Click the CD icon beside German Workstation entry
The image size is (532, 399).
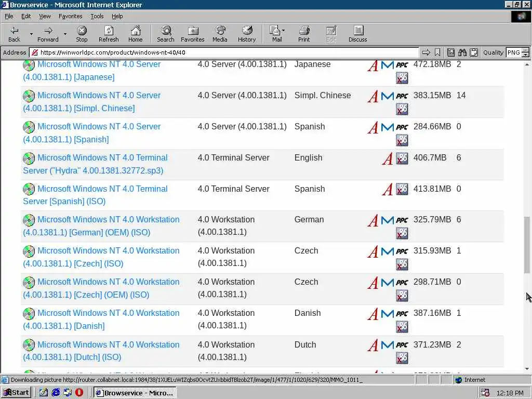[x=29, y=220]
